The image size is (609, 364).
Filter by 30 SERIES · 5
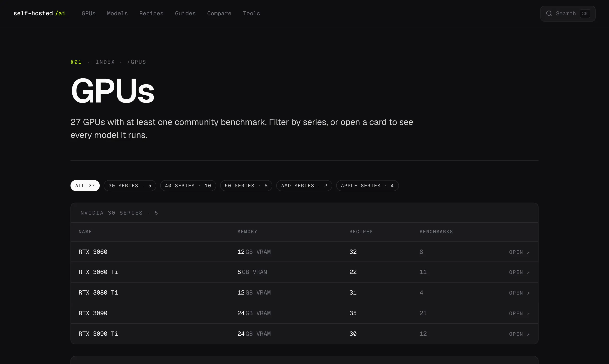(130, 186)
